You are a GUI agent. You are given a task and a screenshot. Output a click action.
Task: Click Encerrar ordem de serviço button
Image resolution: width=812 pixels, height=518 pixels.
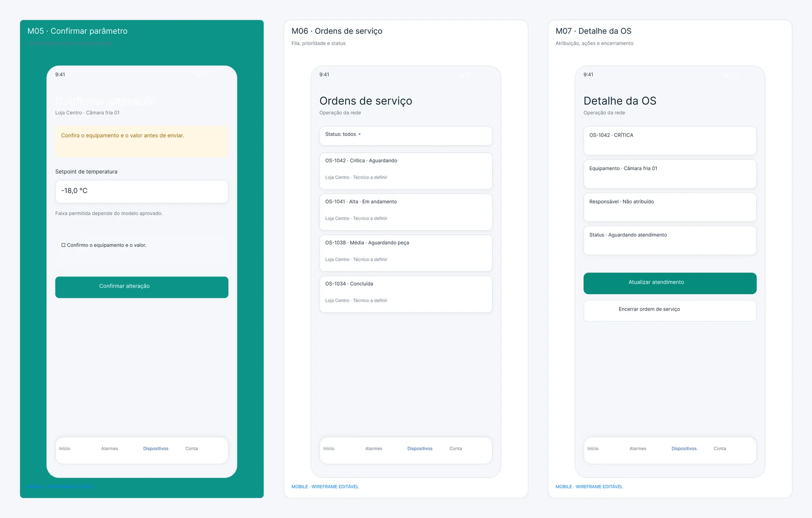click(670, 310)
